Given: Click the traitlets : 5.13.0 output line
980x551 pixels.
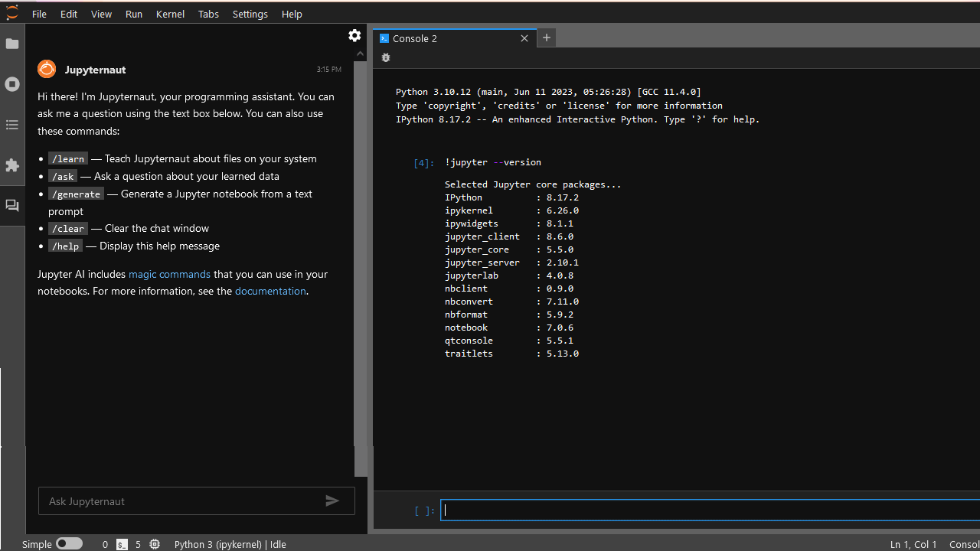Looking at the screenshot, I should 511,354.
